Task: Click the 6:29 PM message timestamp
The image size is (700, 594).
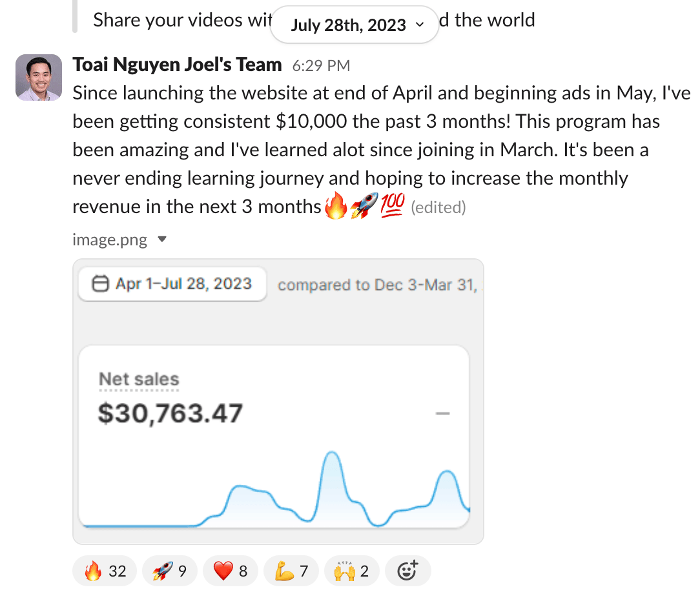Action: 321,65
